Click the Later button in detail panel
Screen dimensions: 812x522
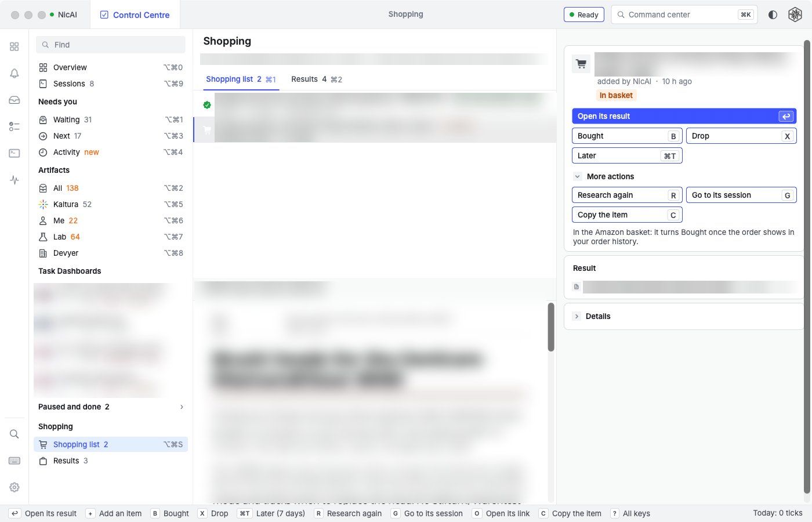627,155
